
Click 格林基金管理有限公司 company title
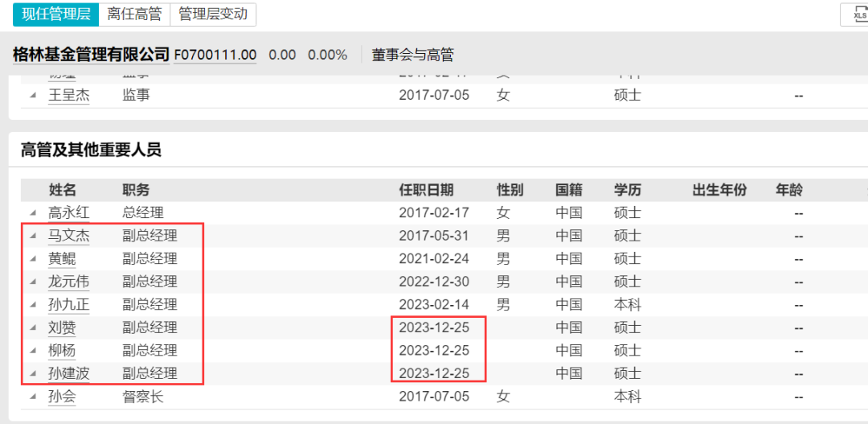[x=91, y=55]
